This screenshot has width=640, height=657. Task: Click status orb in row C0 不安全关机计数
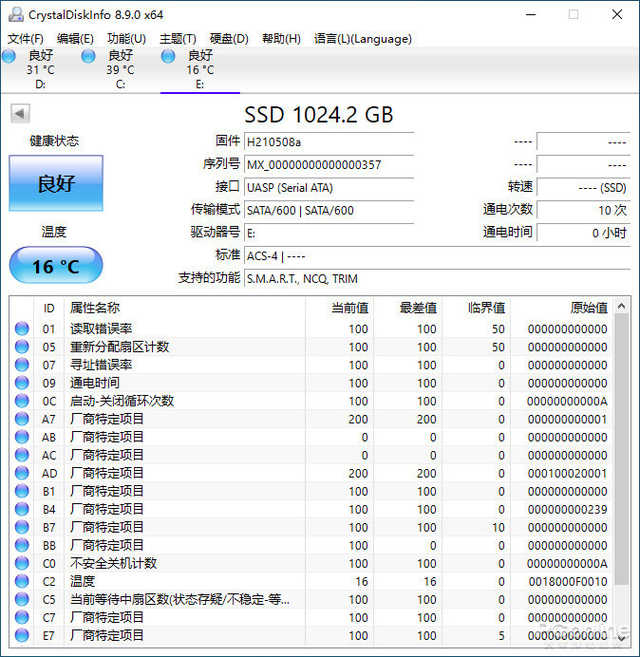point(22,563)
